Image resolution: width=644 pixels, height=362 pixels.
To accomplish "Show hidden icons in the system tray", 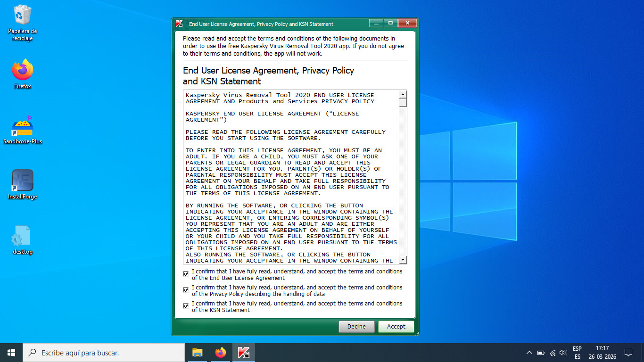I will point(529,353).
